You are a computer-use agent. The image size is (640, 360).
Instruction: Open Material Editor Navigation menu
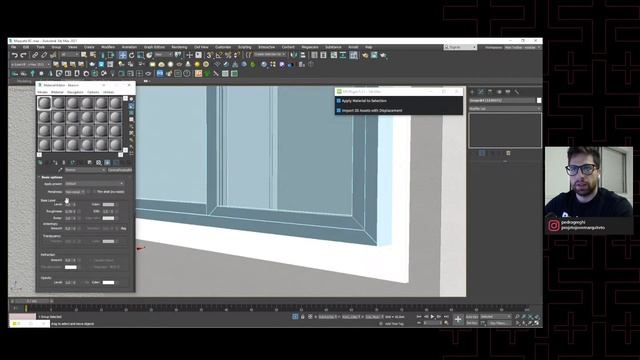tap(75, 92)
